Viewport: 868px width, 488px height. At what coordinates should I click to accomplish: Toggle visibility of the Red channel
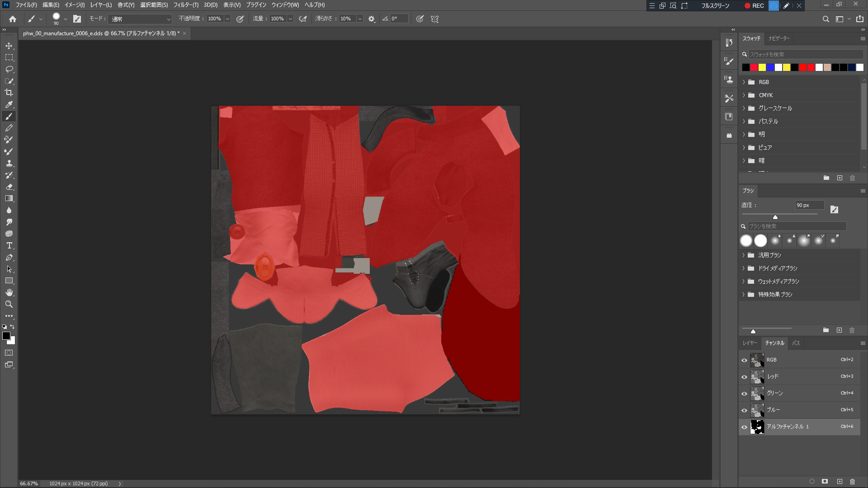744,377
